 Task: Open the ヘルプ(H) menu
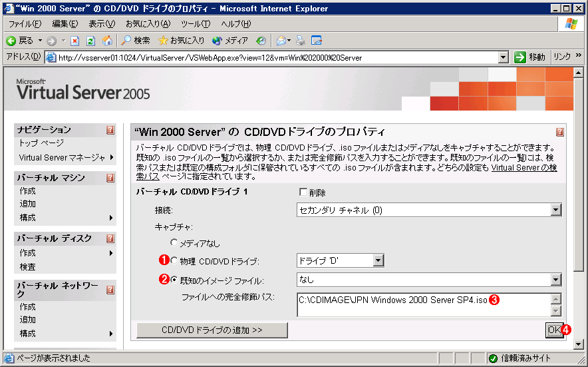click(x=236, y=24)
